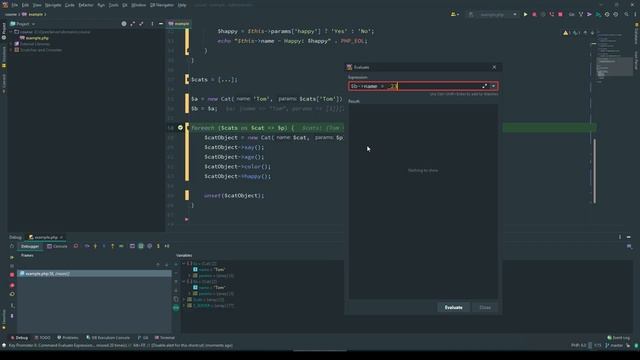
Task: Collapse the course project root node
Action: coord(11,32)
